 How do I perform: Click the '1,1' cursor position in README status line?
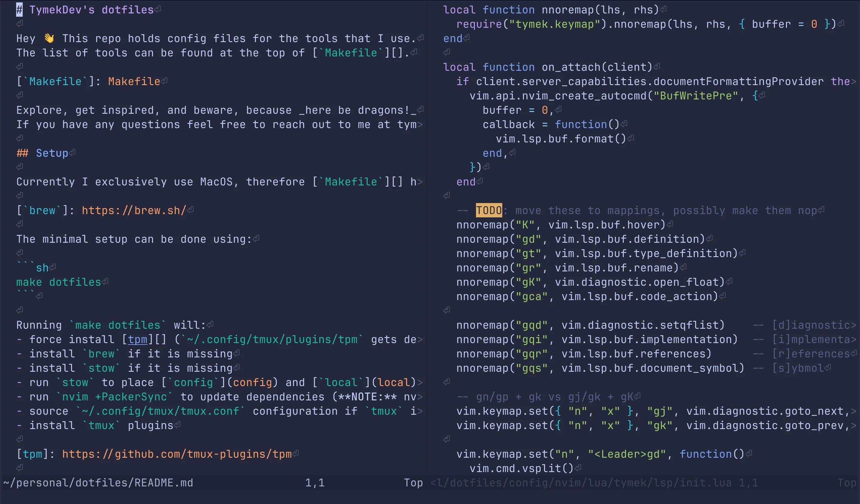click(315, 483)
